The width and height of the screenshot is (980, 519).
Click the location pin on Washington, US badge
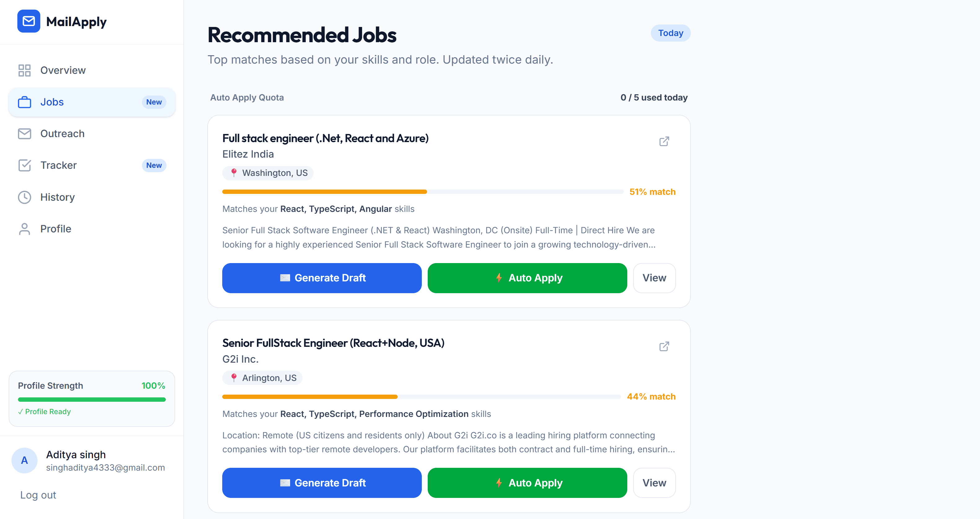(234, 172)
